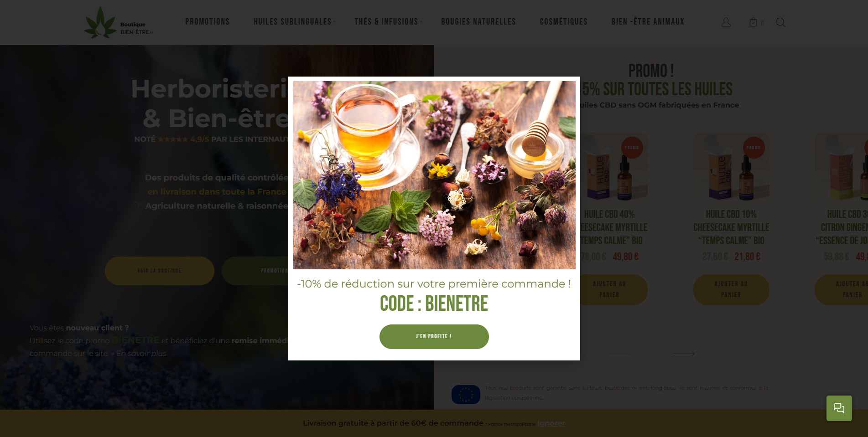Open the user account icon
868x437 pixels.
(726, 22)
